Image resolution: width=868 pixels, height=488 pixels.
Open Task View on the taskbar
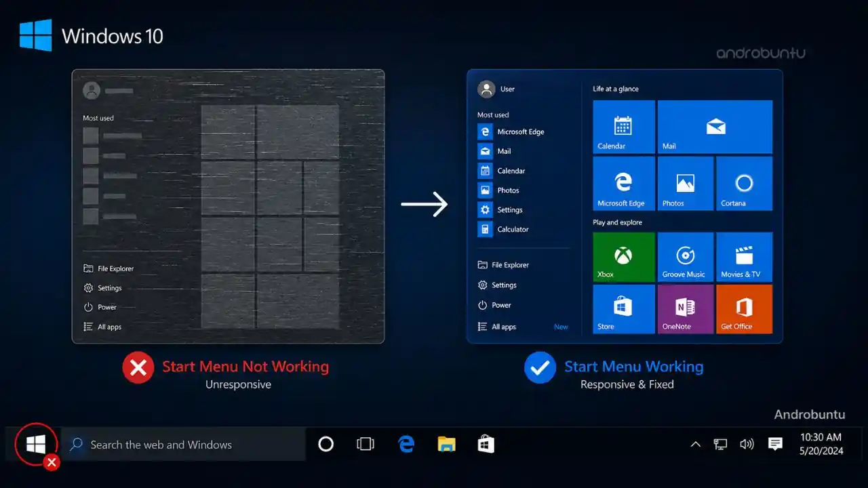pyautogui.click(x=366, y=444)
